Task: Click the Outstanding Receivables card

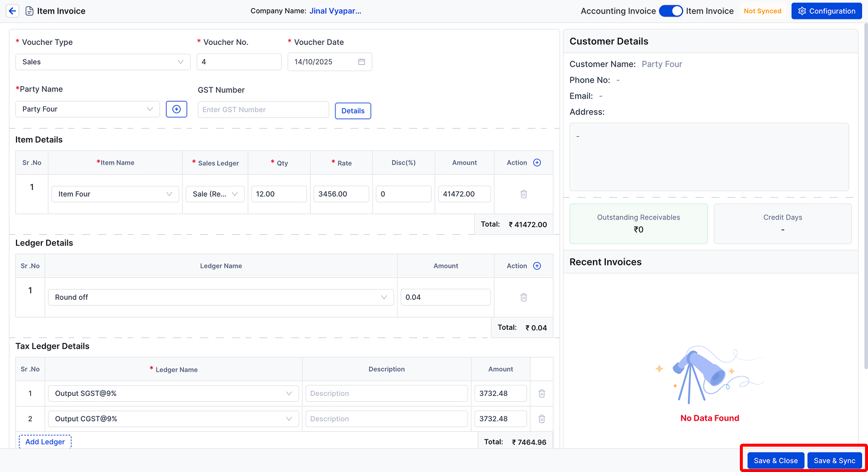Action: click(639, 224)
